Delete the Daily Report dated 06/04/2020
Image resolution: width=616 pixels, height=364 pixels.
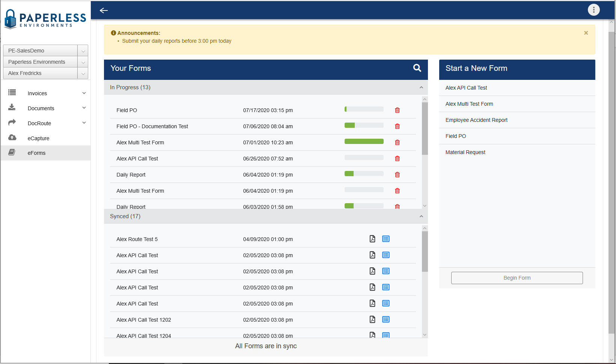397,175
